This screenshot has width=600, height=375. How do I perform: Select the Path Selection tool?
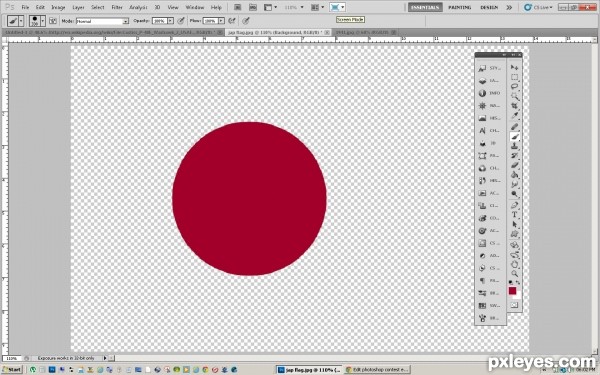click(x=514, y=224)
